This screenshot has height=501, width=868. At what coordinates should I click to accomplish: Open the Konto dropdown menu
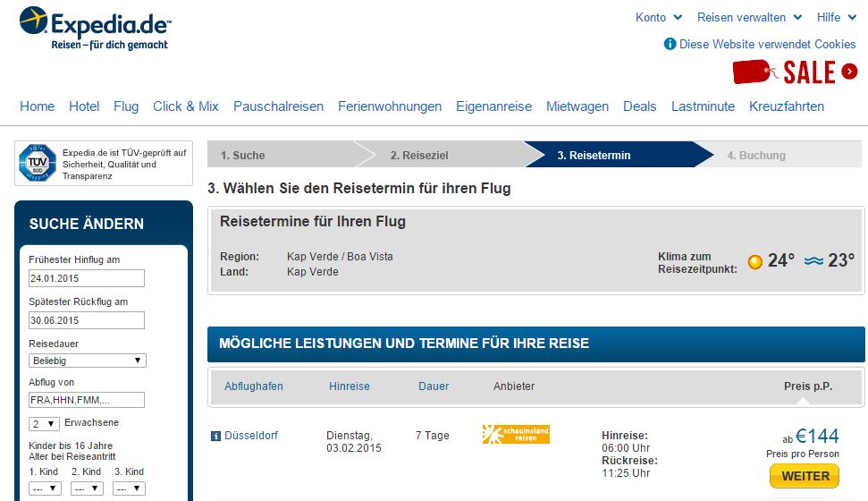(658, 18)
